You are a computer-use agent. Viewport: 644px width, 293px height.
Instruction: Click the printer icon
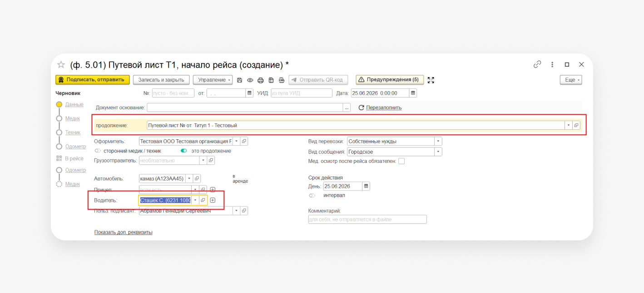[x=260, y=80]
